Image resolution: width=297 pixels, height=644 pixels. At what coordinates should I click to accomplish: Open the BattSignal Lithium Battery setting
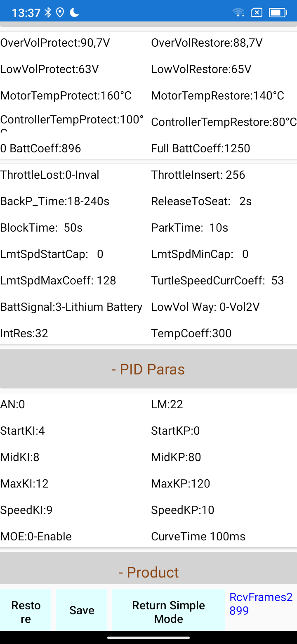71,307
